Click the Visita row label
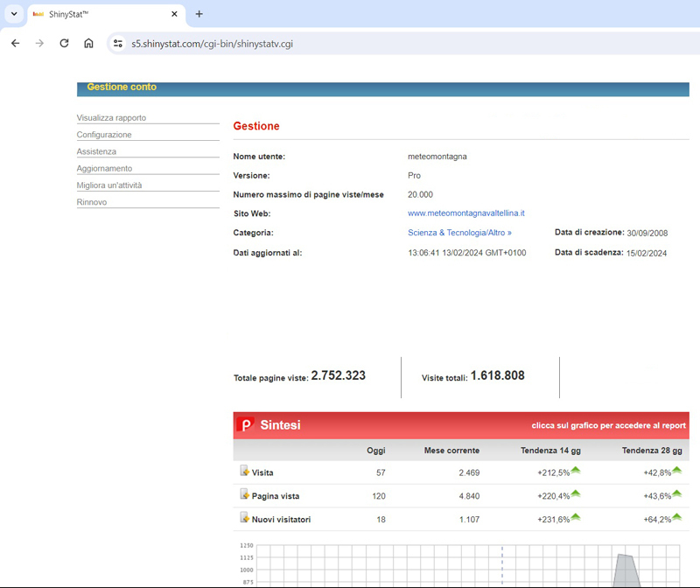Image resolution: width=700 pixels, height=588 pixels. tap(262, 472)
